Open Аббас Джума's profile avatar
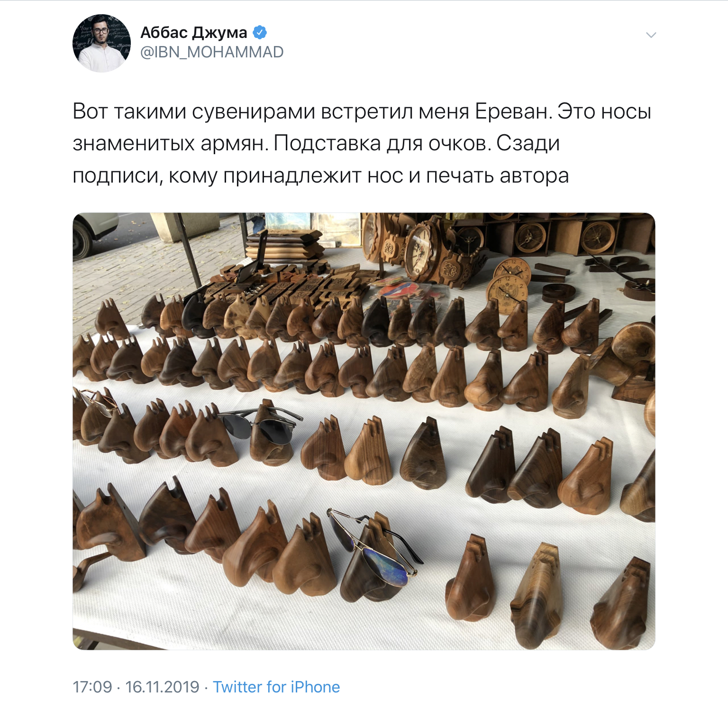This screenshot has height=710, width=728. tap(101, 43)
